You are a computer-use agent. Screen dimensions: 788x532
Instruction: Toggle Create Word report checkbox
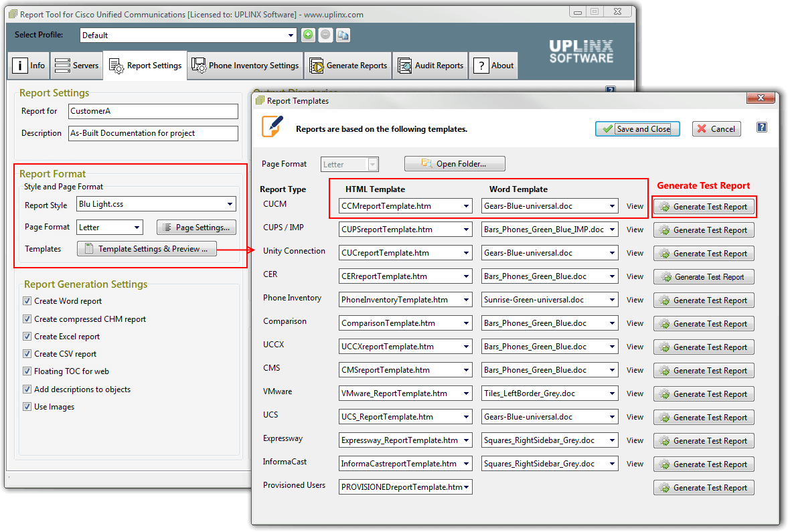pyautogui.click(x=27, y=301)
